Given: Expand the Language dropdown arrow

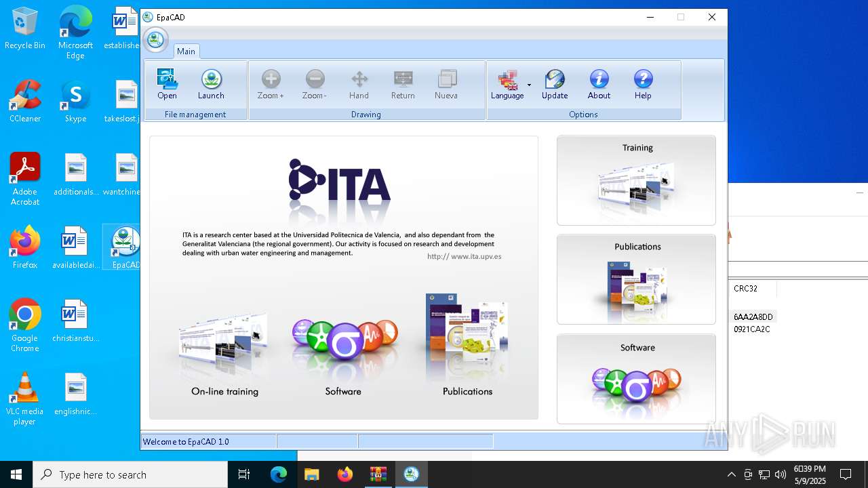Looking at the screenshot, I should (x=529, y=85).
